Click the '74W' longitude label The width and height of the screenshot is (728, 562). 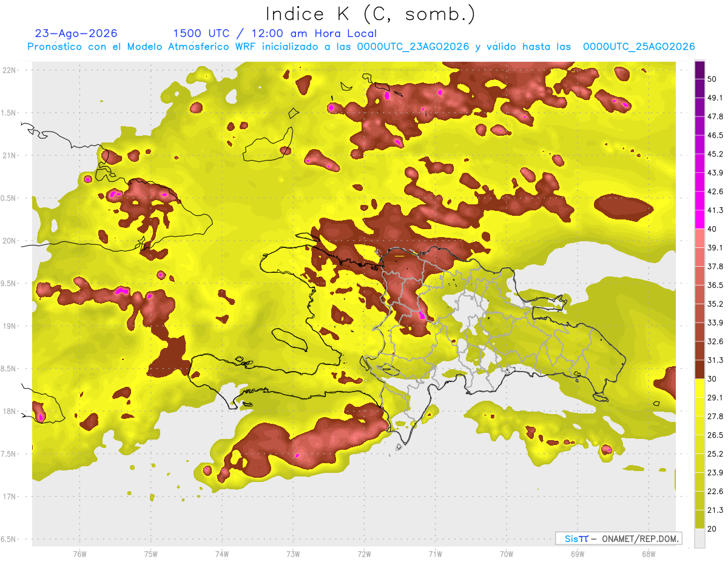coord(221,554)
